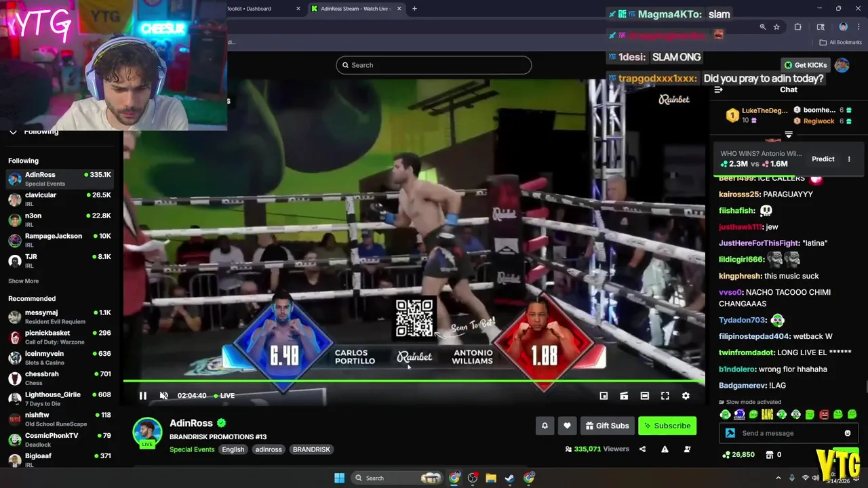Open the prediction three-dot options menu
Screen dimensions: 868x488
tap(849, 159)
